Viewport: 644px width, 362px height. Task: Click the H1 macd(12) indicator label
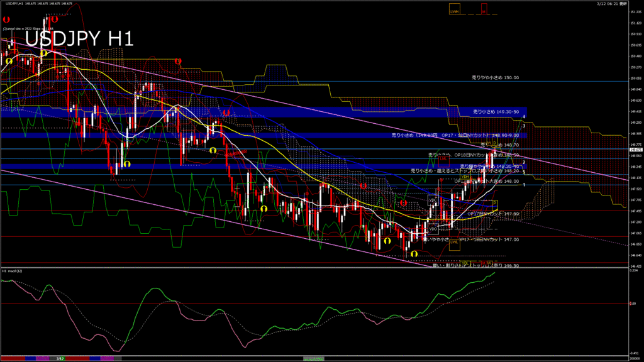pyautogui.click(x=13, y=271)
